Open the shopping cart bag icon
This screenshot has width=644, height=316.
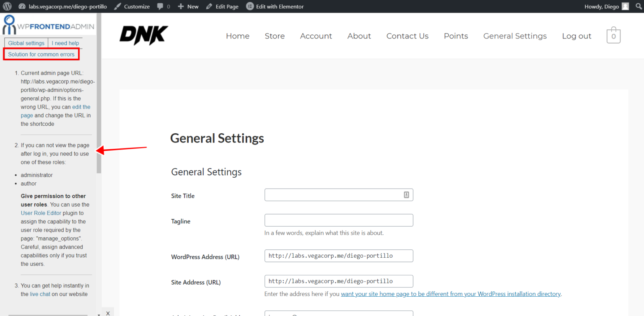click(x=613, y=35)
